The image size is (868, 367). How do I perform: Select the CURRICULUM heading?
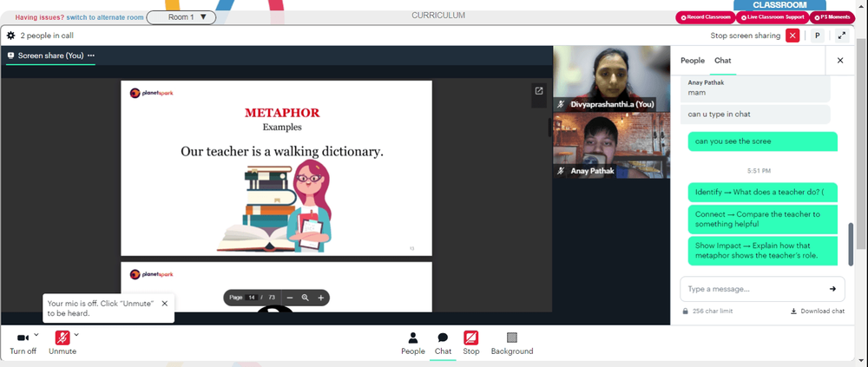tap(438, 16)
